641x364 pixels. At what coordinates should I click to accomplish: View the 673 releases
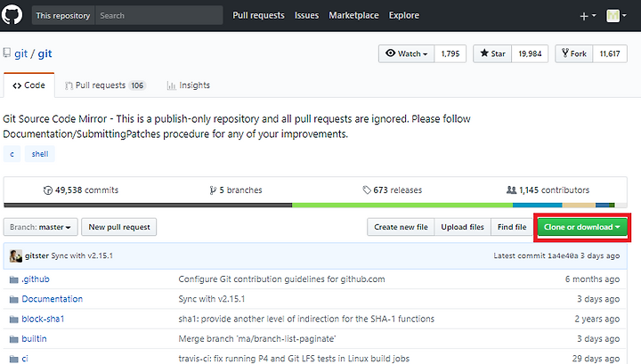(x=392, y=190)
